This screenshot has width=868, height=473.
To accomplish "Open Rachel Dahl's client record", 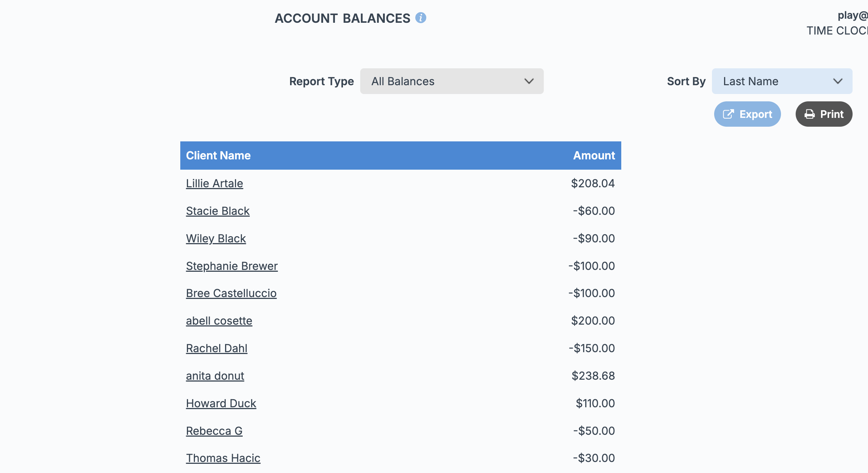I will point(217,348).
